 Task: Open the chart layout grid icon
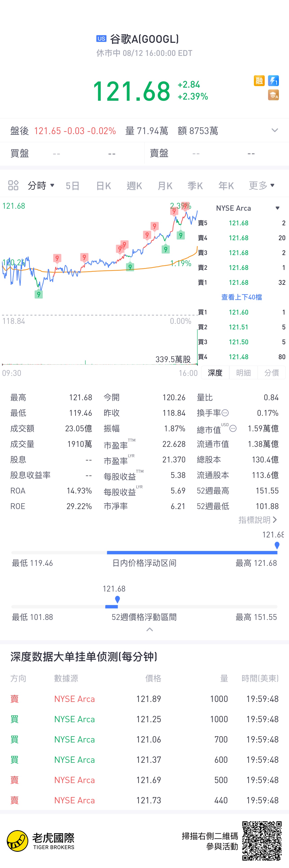tap(13, 185)
